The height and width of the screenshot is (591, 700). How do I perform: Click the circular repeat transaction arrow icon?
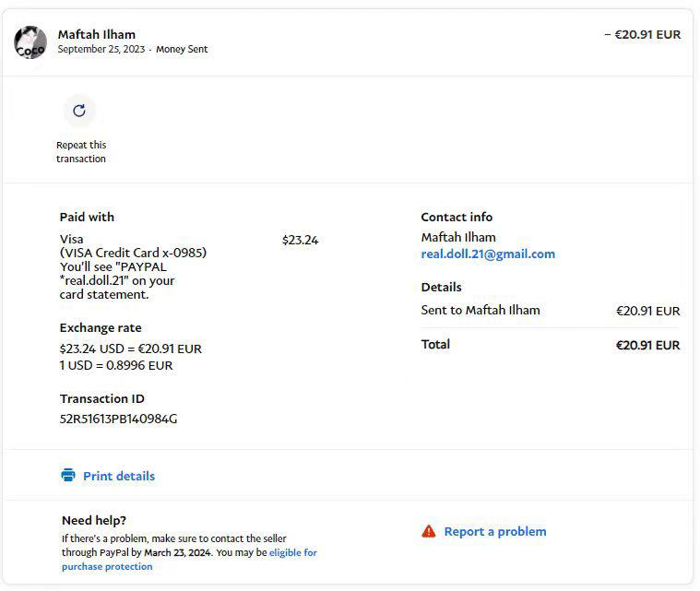click(x=79, y=111)
